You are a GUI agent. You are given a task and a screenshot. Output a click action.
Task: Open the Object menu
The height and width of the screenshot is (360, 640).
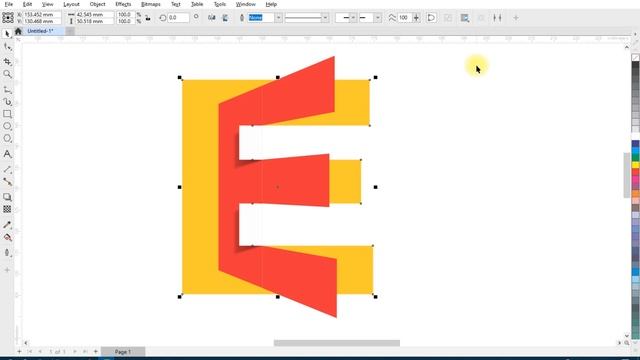(97, 4)
